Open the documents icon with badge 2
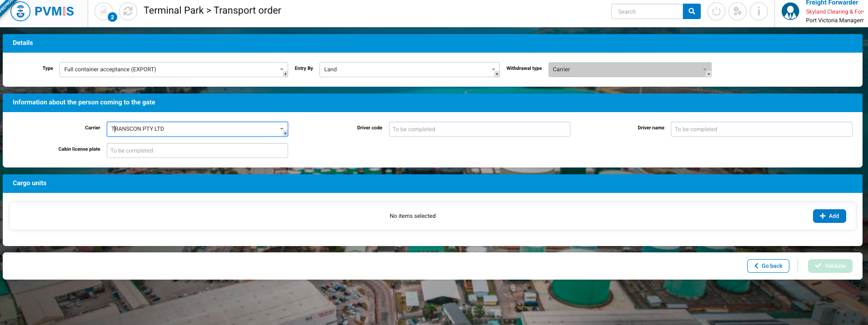 point(104,11)
